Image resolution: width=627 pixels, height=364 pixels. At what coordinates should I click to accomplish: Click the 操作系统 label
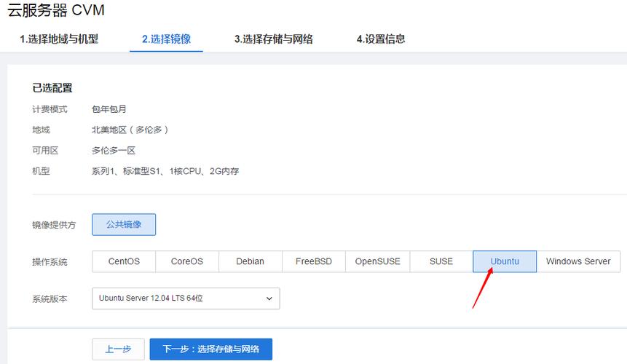click(x=50, y=262)
